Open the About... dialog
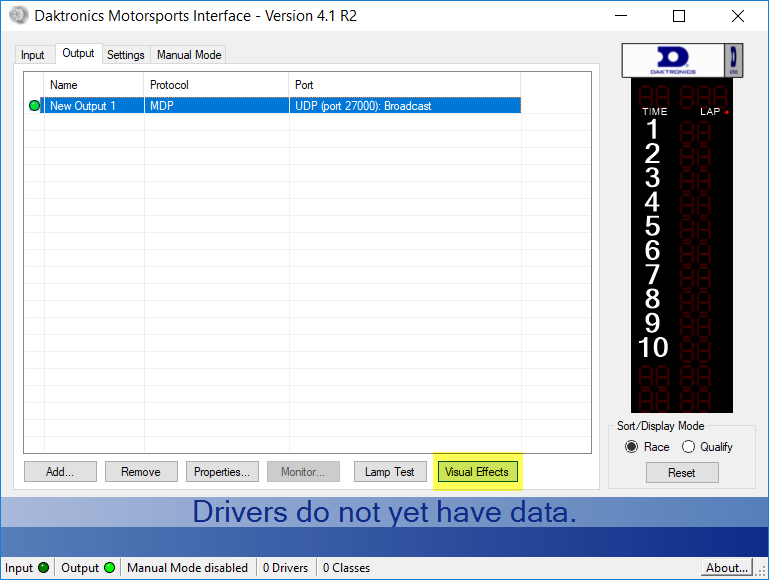The width and height of the screenshot is (769, 580). [727, 568]
